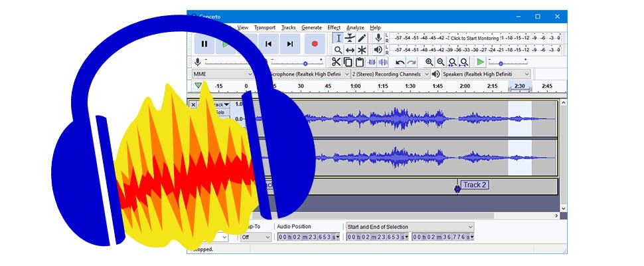Click the vertical scrollbar down arrow
This screenshot has width=644, height=266.
563,209
